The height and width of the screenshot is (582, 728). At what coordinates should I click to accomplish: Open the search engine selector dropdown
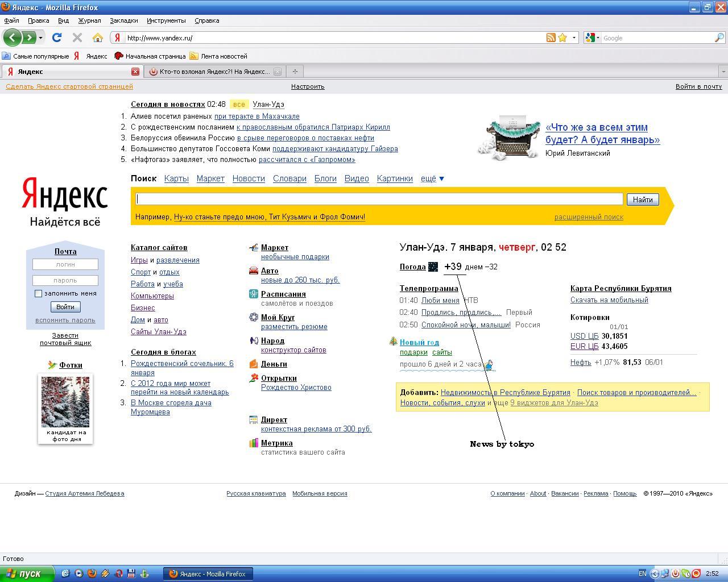tap(592, 38)
